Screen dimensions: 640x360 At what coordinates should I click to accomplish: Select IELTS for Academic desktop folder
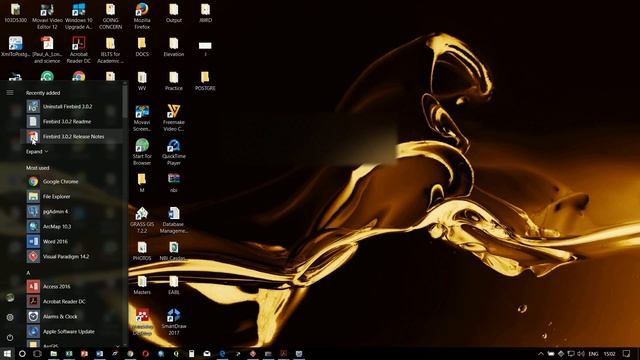[x=110, y=50]
